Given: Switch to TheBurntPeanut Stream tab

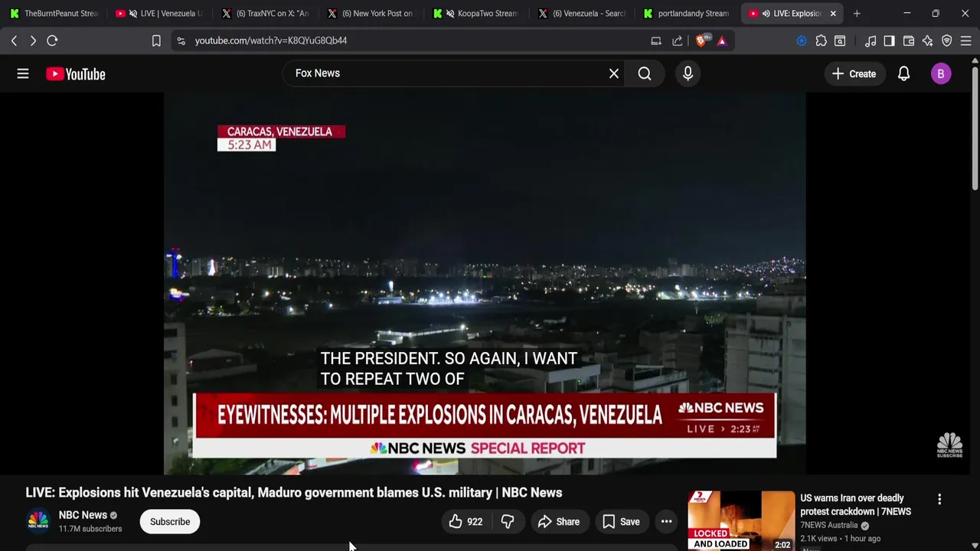Looking at the screenshot, I should coord(54,13).
